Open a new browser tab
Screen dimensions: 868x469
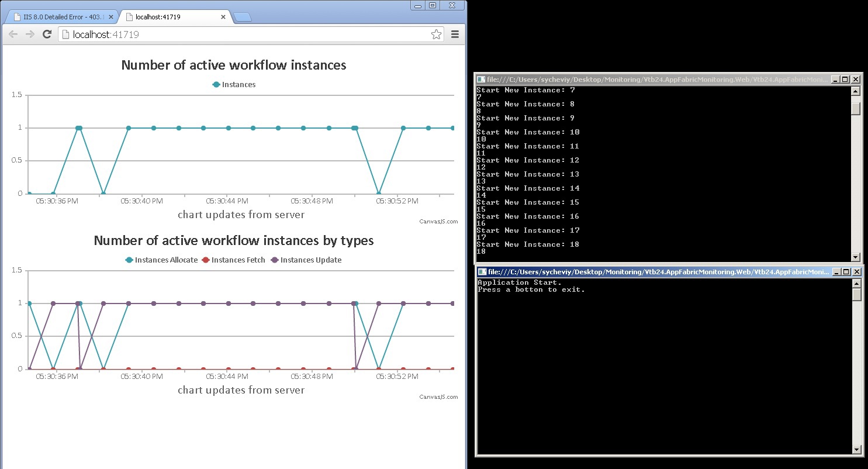(x=242, y=17)
